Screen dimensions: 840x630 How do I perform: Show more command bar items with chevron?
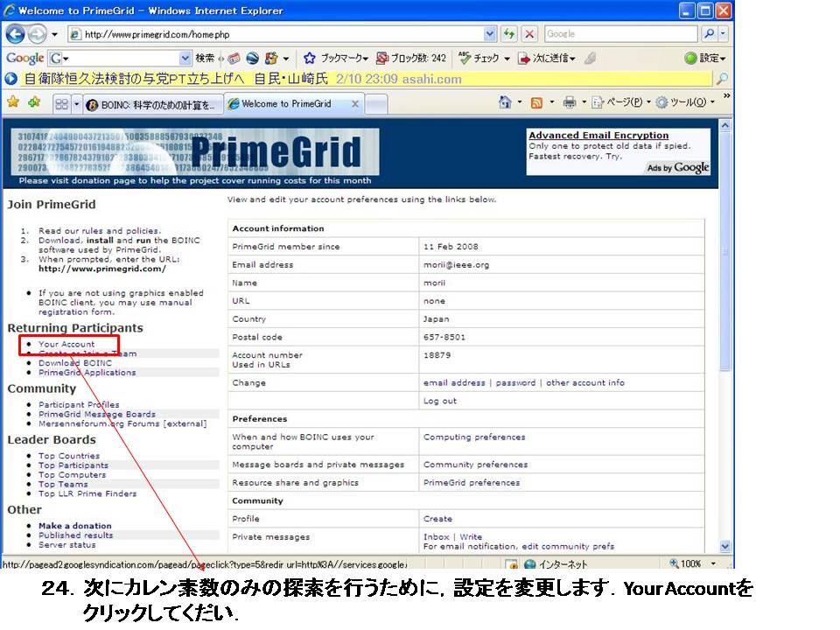click(x=726, y=96)
